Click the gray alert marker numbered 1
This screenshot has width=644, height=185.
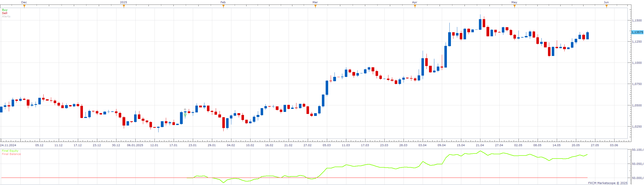[185, 109]
